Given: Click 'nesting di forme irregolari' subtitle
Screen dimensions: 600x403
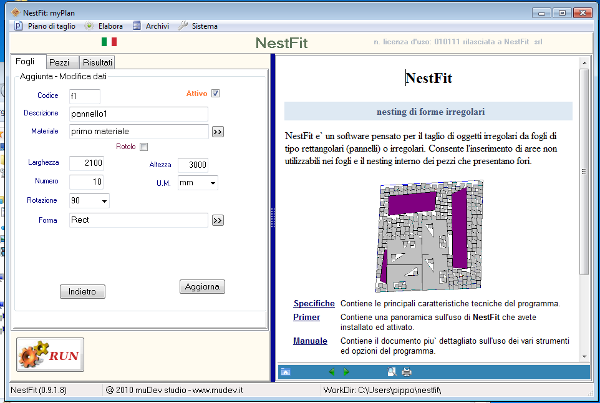Looking at the screenshot, I should (430, 112).
